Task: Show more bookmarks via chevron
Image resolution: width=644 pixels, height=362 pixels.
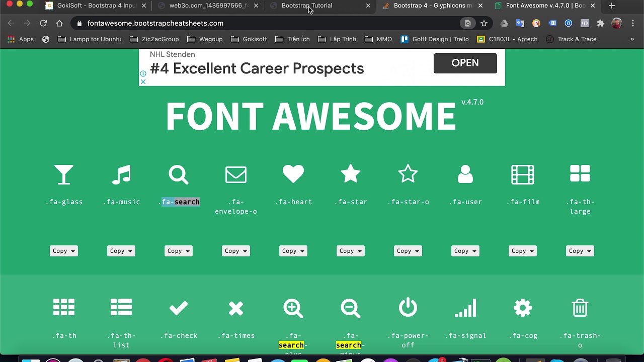Action: [632, 39]
